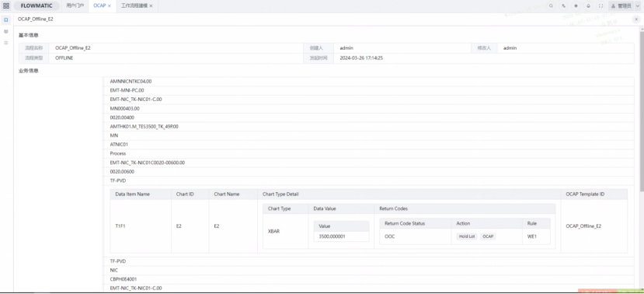Click the row NIC below the table
This screenshot has width=644, height=294.
(x=368, y=270)
